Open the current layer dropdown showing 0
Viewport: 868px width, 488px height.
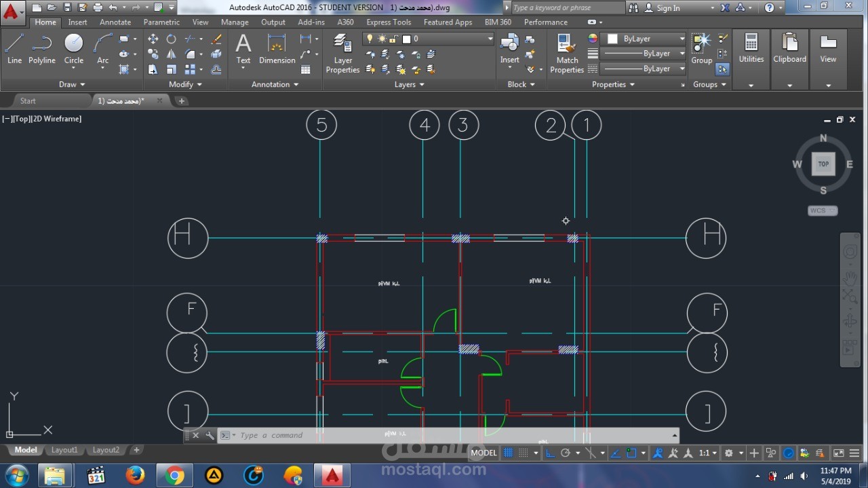pos(429,39)
